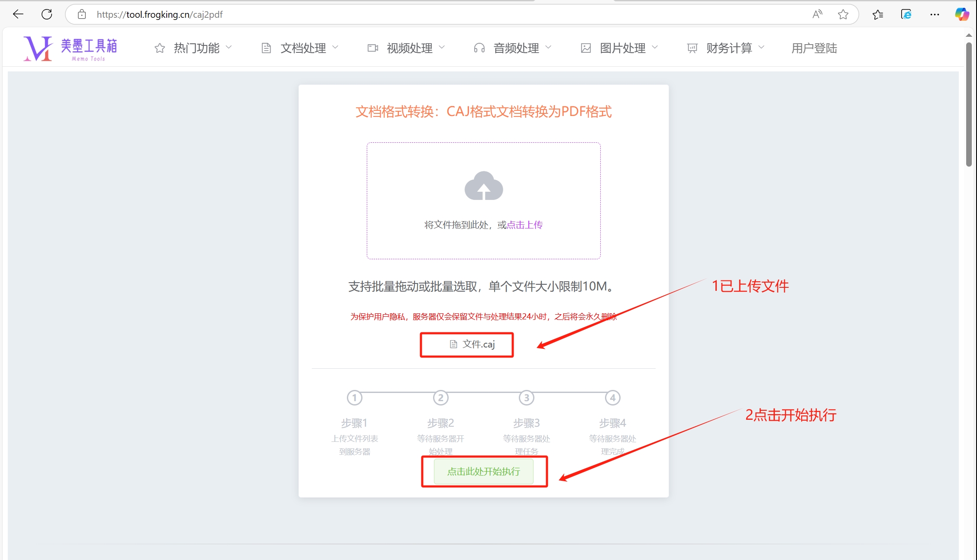The height and width of the screenshot is (560, 977).
Task: Click the browser back arrow
Action: click(18, 14)
